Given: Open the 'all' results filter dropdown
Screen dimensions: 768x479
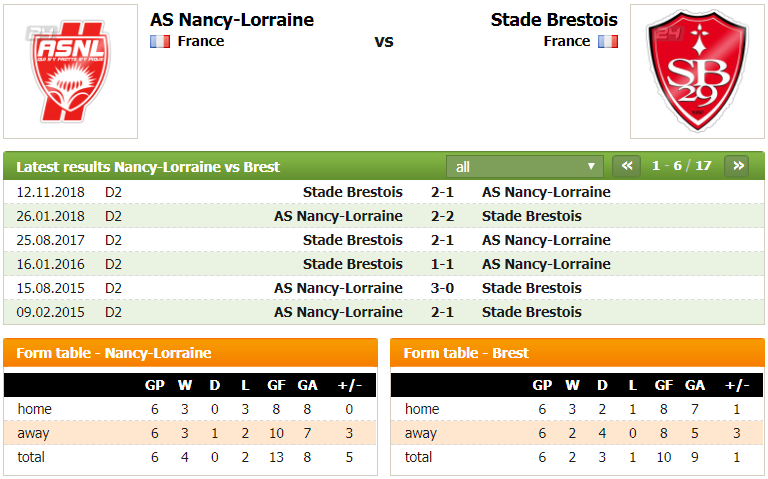Looking at the screenshot, I should [525, 167].
